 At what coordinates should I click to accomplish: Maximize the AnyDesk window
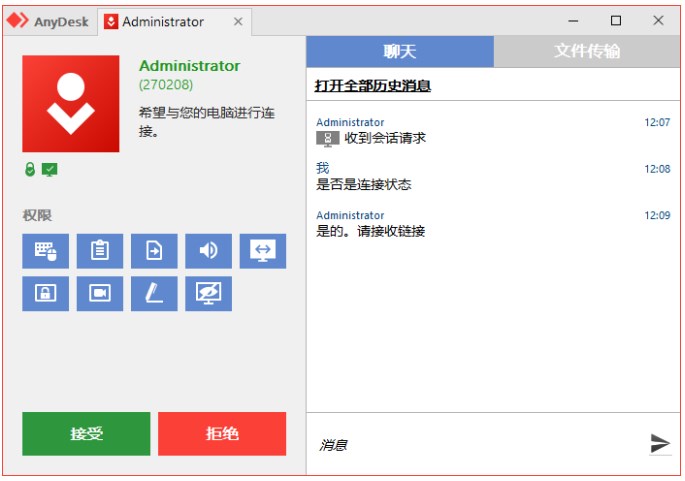coord(616,21)
